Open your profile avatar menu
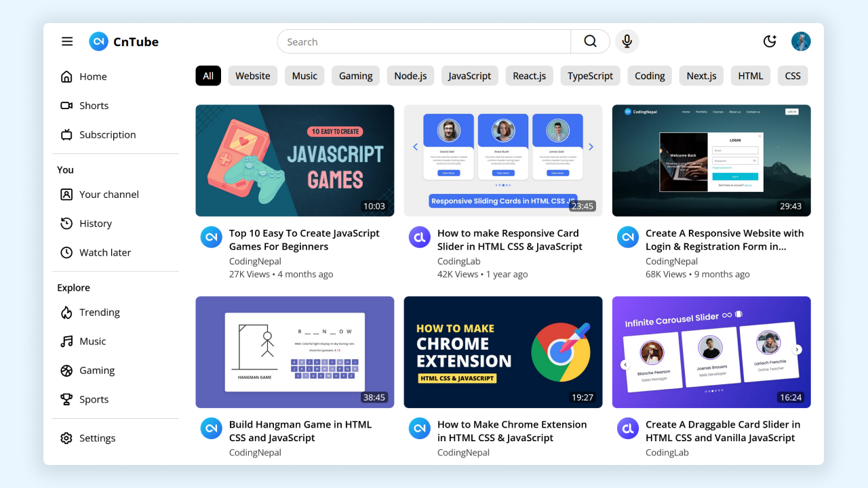Viewport: 868px width, 488px height. [801, 41]
